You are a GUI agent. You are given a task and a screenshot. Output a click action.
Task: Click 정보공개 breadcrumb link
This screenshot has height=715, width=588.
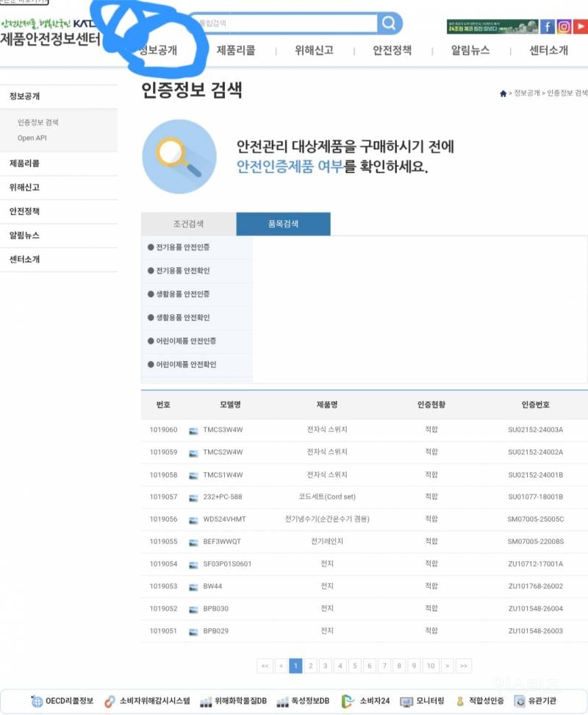pos(527,93)
